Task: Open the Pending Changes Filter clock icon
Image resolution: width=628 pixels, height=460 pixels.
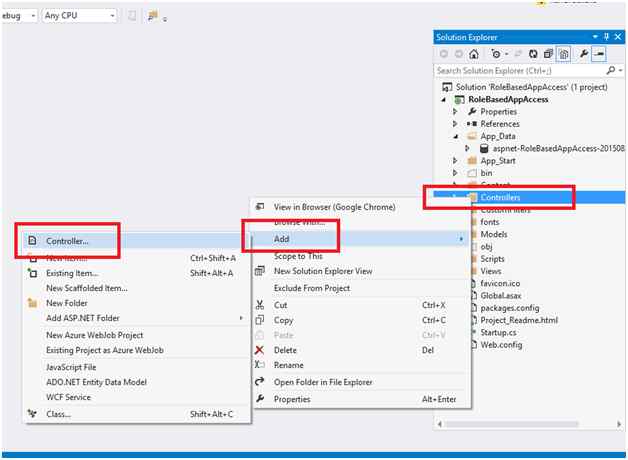Action: 496,54
